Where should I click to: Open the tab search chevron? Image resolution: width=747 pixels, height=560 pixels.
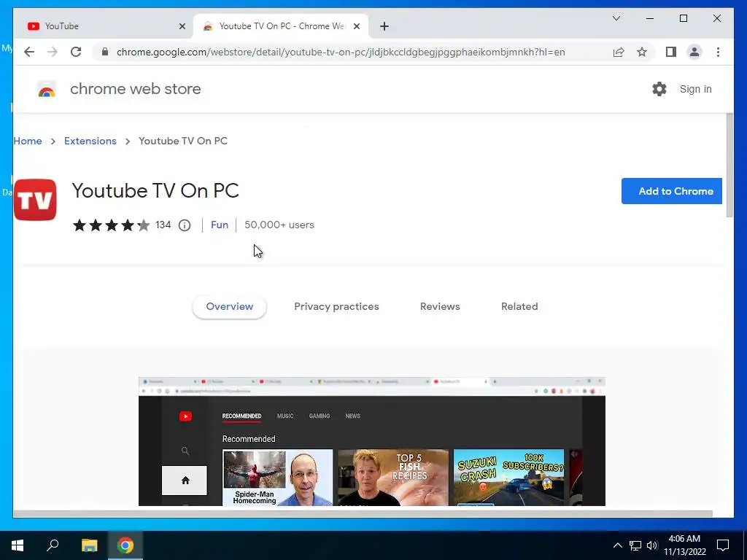pyautogui.click(x=616, y=18)
